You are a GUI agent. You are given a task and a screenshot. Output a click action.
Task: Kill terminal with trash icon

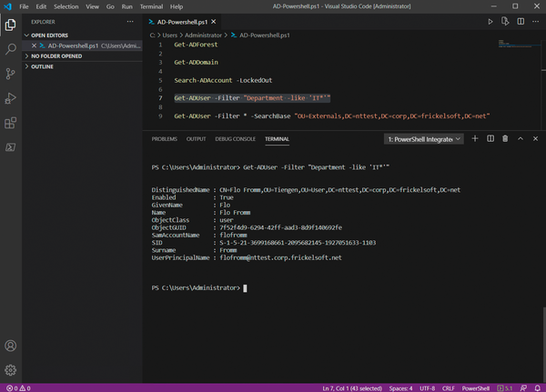pos(505,139)
